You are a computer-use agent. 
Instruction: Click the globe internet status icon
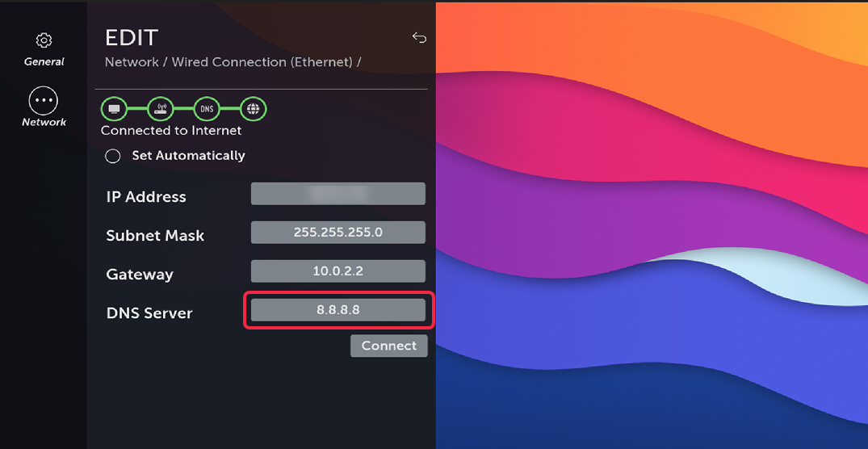click(x=253, y=109)
